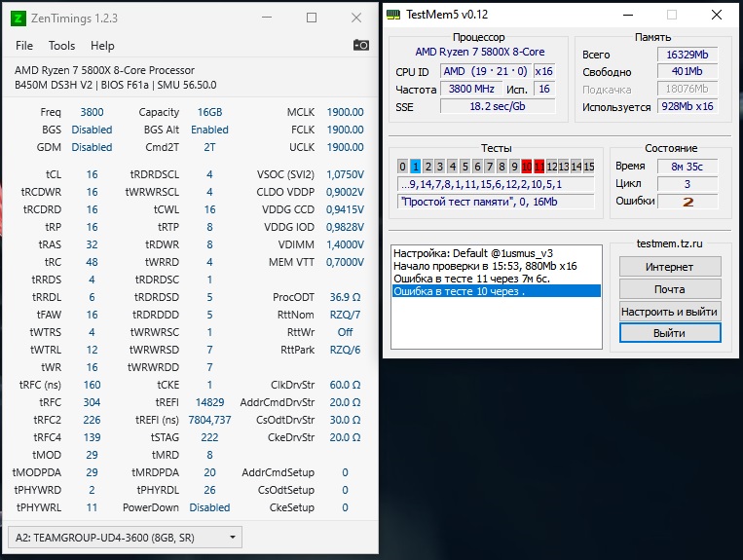The image size is (743, 560).
Task: Click test indicator box 15
Action: pyautogui.click(x=588, y=167)
